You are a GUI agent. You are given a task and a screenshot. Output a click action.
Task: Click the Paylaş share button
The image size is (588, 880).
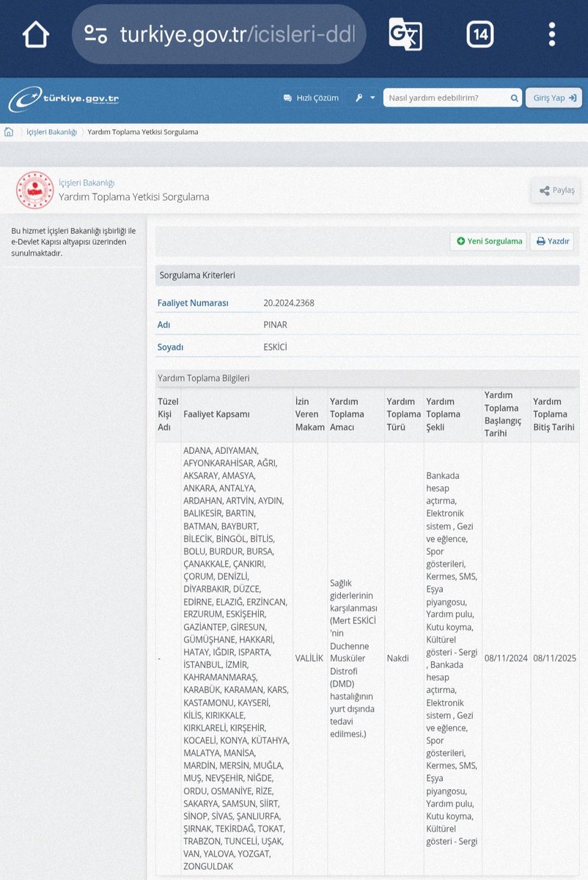(556, 191)
